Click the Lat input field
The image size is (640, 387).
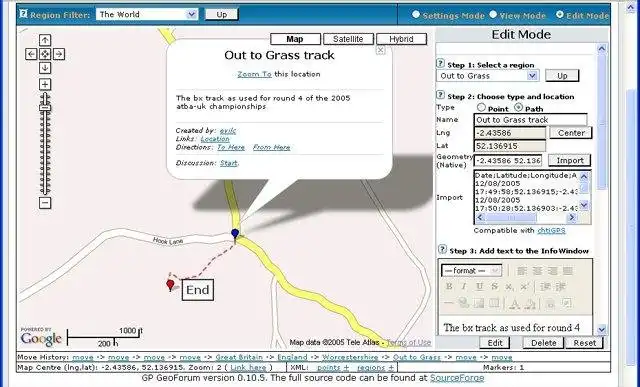510,146
